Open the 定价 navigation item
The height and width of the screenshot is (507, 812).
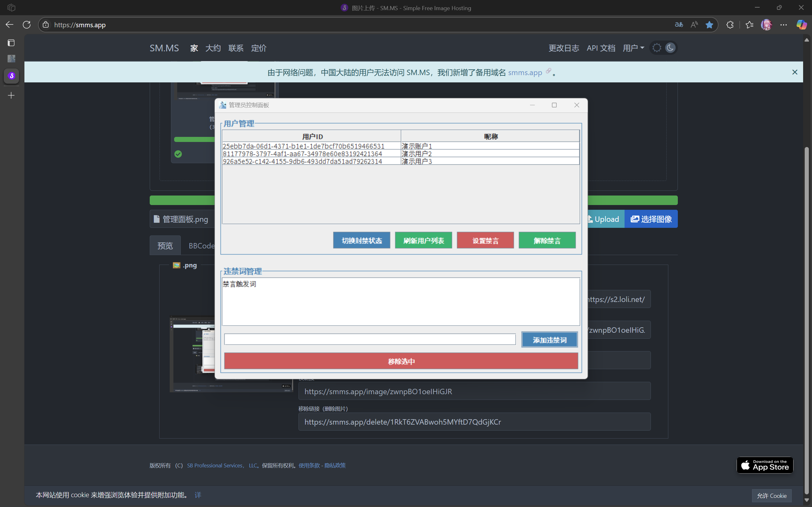[259, 48]
